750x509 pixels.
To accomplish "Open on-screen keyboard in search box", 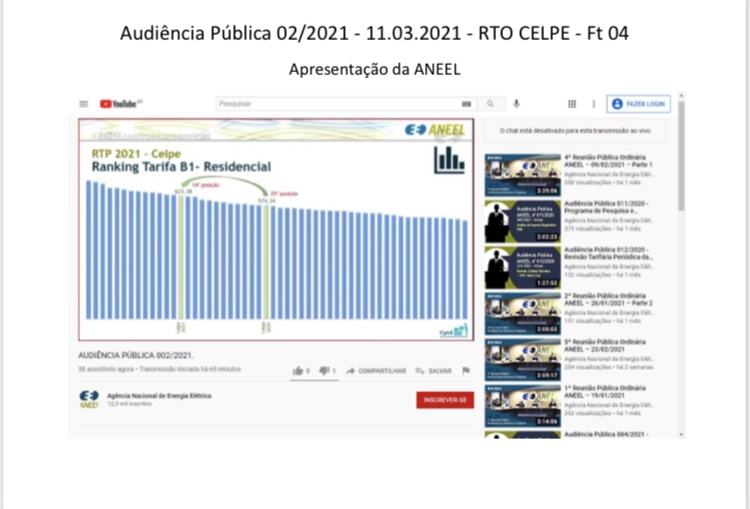I will click(465, 103).
